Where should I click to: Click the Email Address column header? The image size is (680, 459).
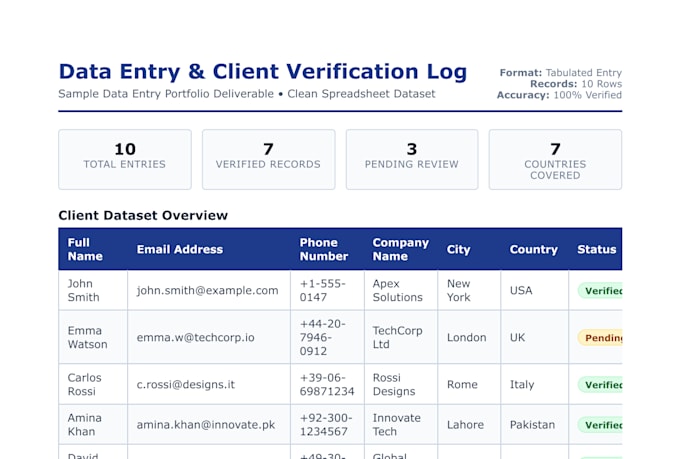pos(209,249)
